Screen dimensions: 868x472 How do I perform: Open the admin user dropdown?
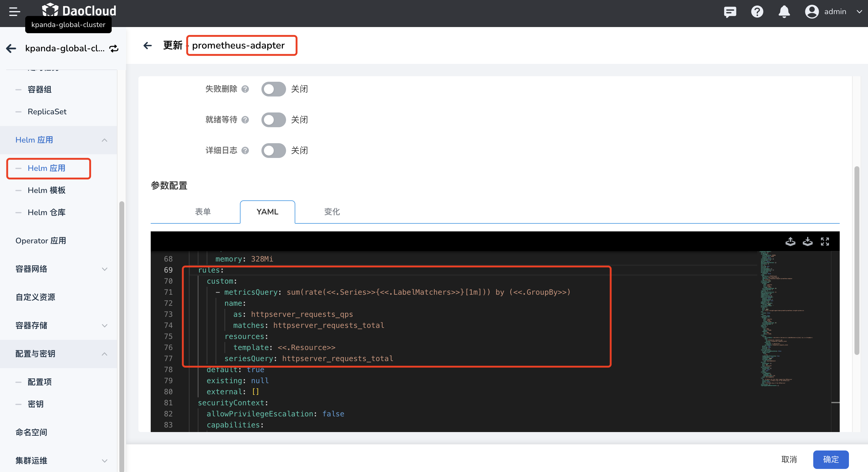pos(835,12)
